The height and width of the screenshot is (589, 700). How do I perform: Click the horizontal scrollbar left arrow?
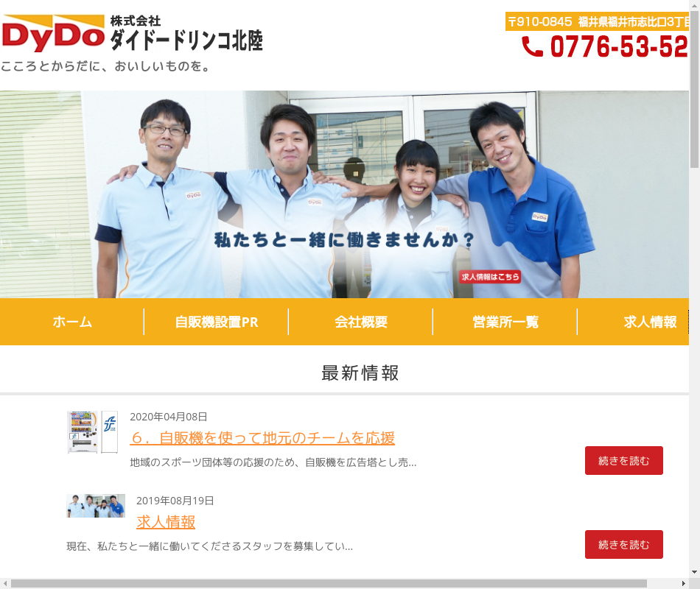click(6, 583)
